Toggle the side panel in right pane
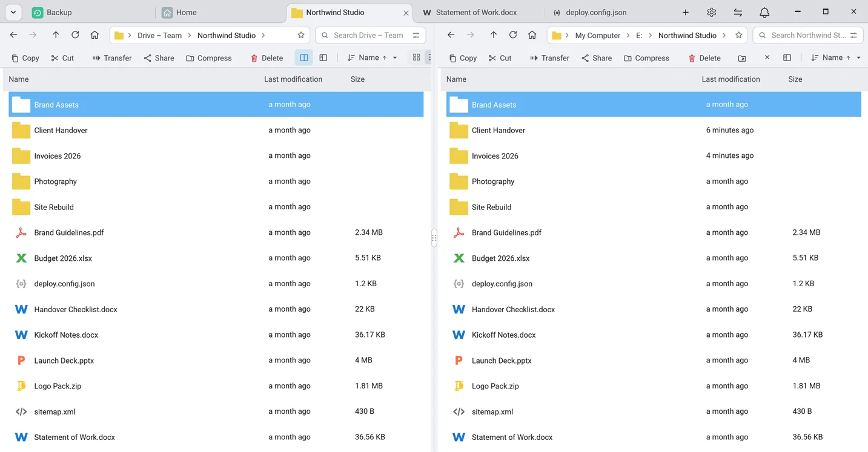This screenshot has width=868, height=452. (x=787, y=57)
